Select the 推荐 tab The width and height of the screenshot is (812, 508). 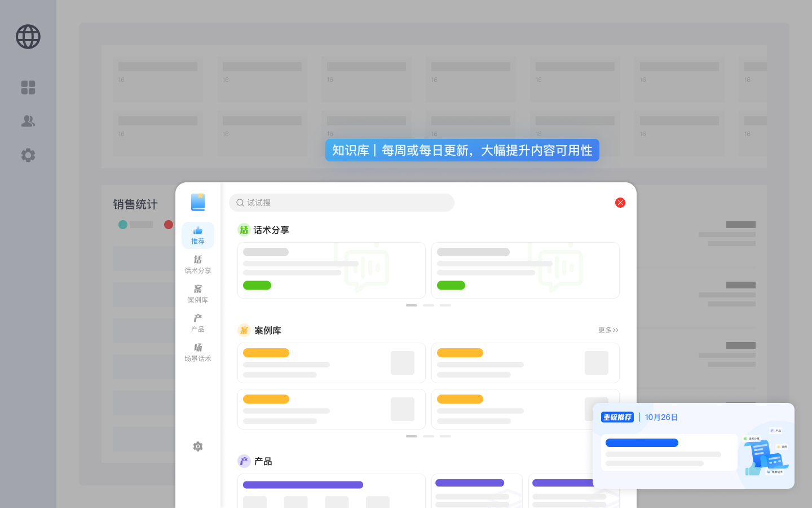(198, 235)
